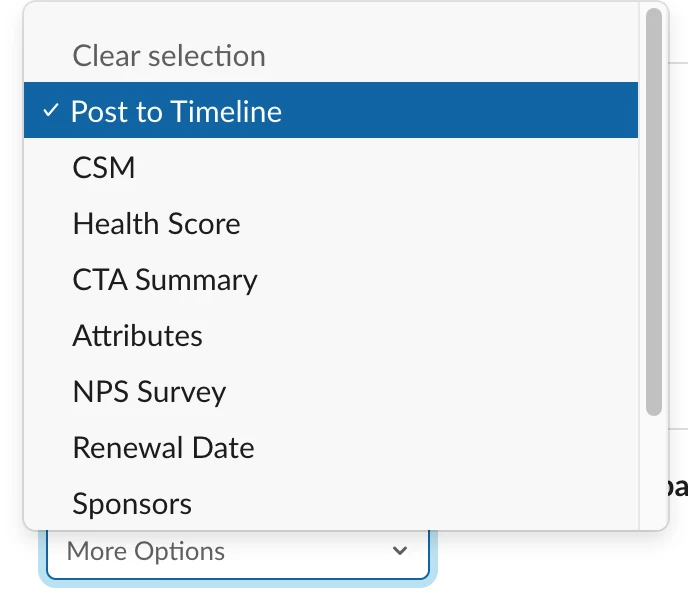Select the Attributes option

331,336
